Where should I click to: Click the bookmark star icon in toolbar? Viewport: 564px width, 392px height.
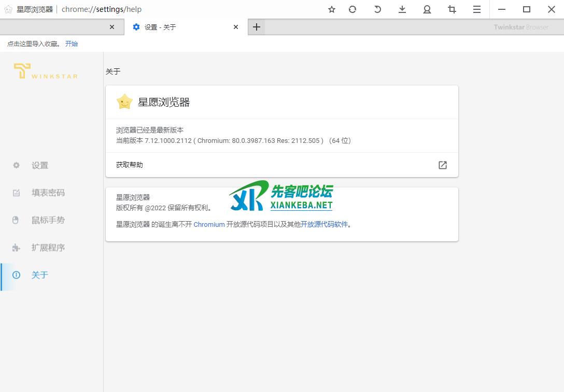(x=332, y=9)
